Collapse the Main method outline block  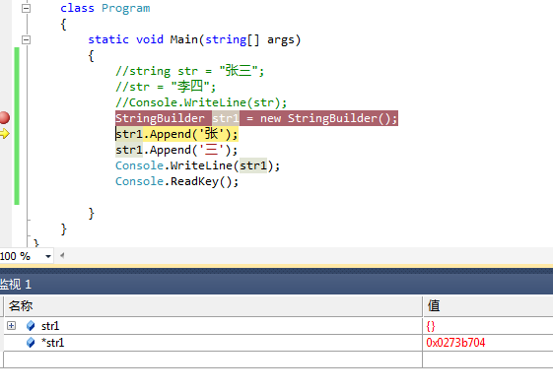tap(26, 39)
